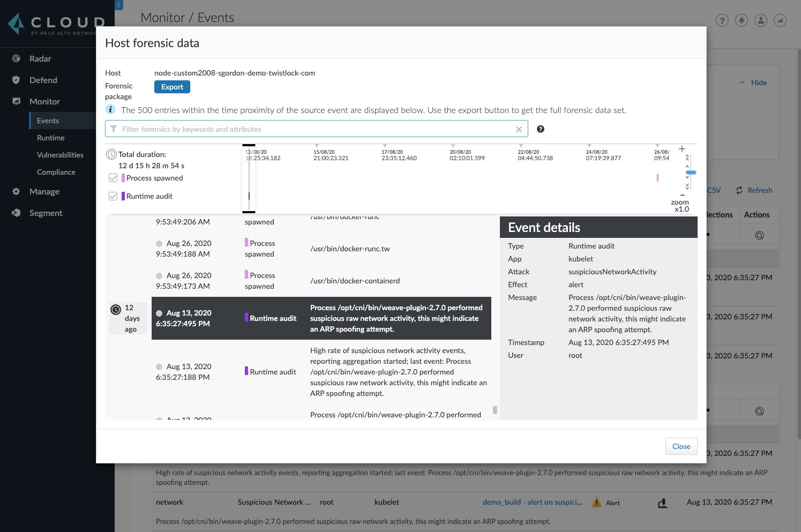Viewport: 801px width, 532px height.
Task: Click the purple marker on timeline
Action: tap(249, 196)
